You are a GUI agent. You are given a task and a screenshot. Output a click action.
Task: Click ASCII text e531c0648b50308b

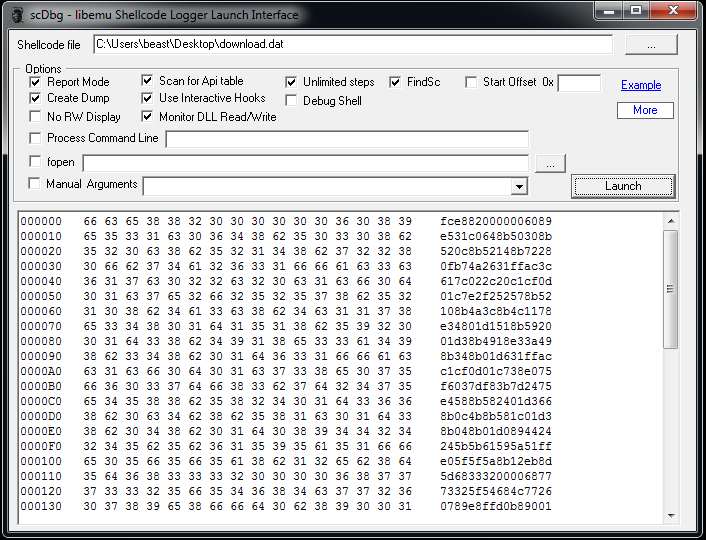tap(496, 236)
